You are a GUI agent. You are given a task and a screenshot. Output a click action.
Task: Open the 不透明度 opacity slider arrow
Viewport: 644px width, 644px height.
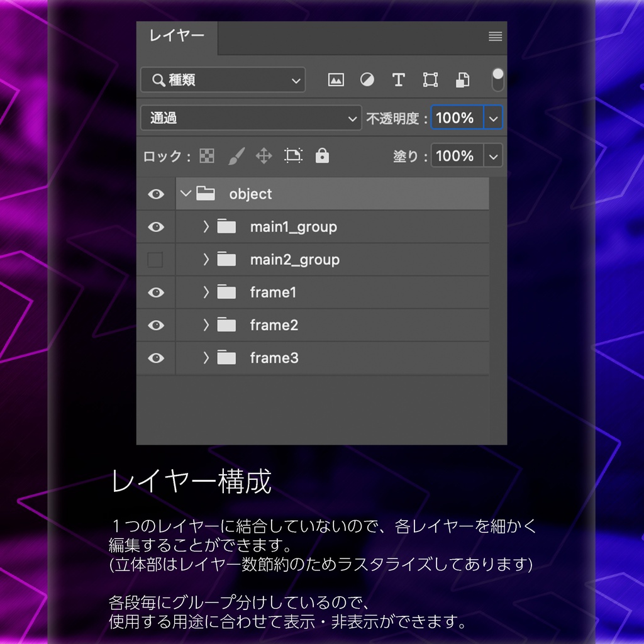click(493, 118)
